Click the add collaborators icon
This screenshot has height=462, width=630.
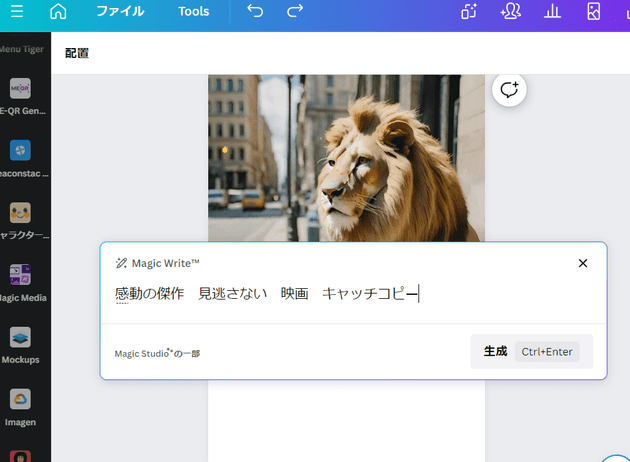point(510,12)
